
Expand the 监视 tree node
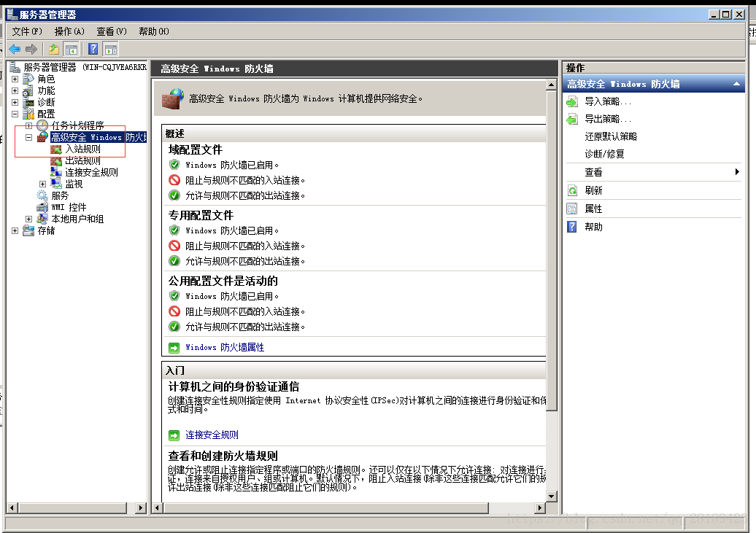43,184
